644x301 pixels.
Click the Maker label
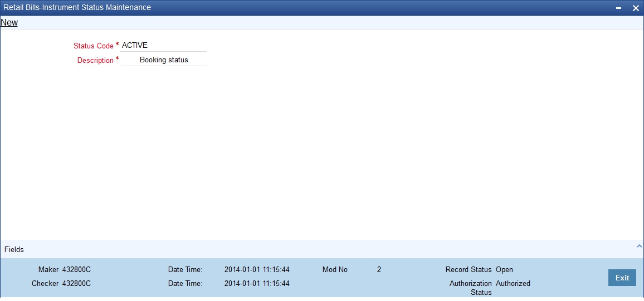48,270
